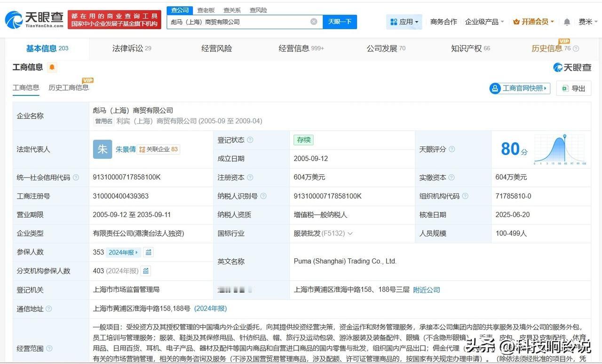Open the (2024年报) link after 通信地址
The height and width of the screenshot is (364, 602).
(x=211, y=309)
